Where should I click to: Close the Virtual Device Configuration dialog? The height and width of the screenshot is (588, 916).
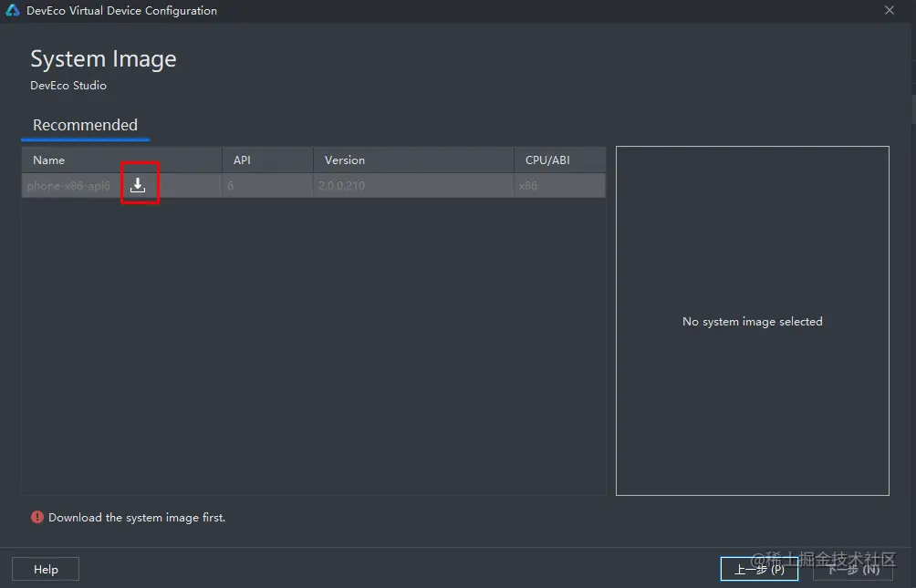click(890, 11)
